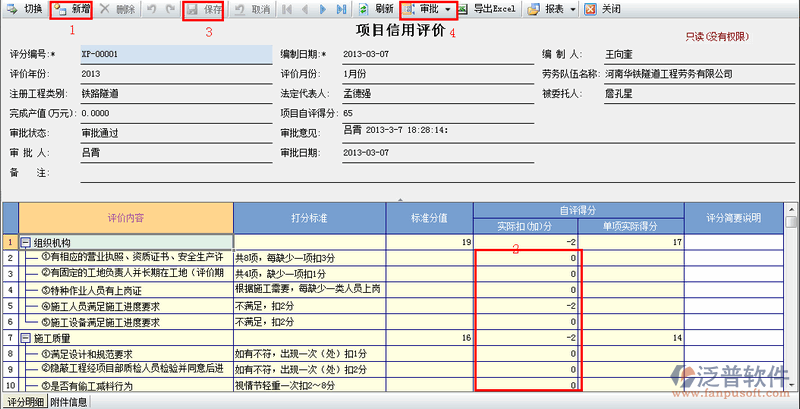
Task: Click the 取消 (Cancel) toolbar icon
Action: [251, 9]
